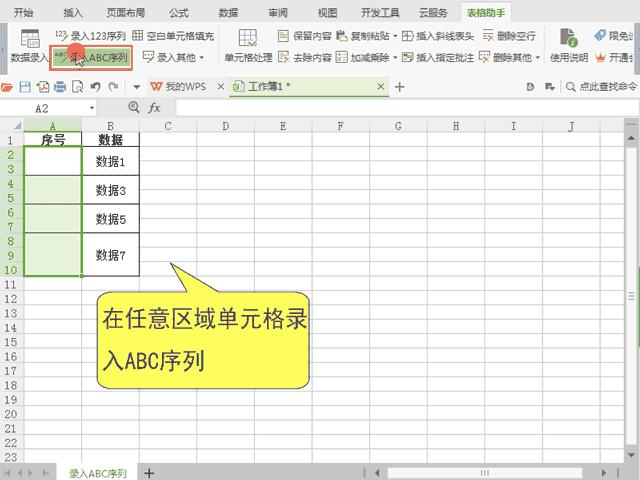Switch to the 开发工具 ribbon tab
This screenshot has height=480, width=640.
[x=380, y=13]
